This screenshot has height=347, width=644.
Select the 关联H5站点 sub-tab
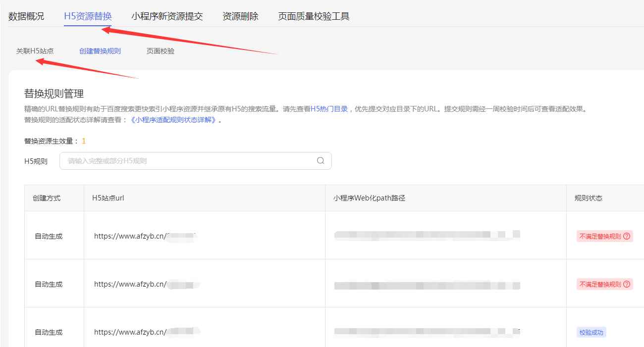35,51
